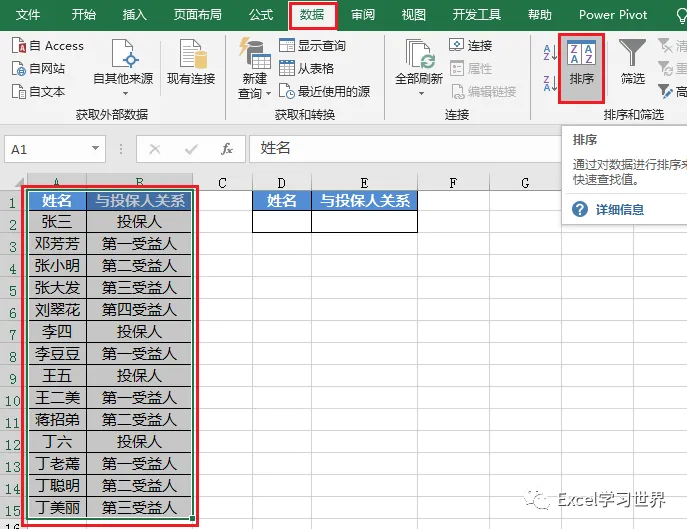
Task: Click the lightbulb tell-me icon
Action: click(681, 16)
